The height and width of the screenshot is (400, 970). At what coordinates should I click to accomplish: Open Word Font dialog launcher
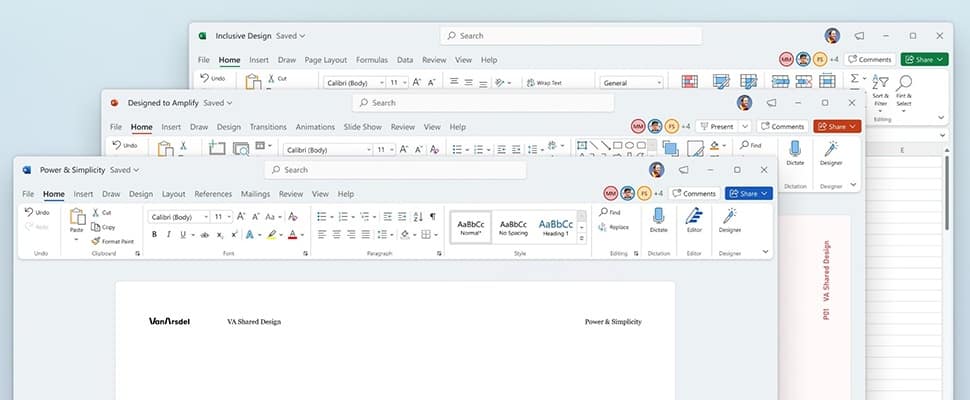pos(306,253)
